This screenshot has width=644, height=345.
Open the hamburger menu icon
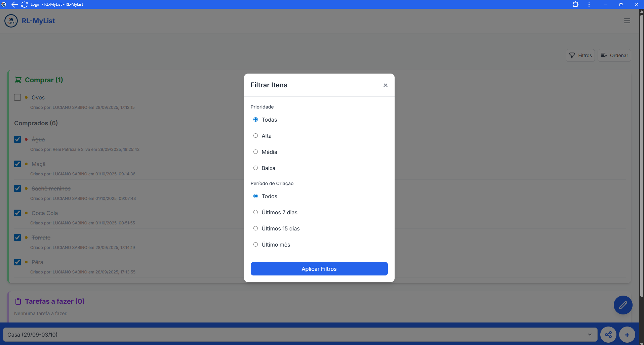point(627,21)
